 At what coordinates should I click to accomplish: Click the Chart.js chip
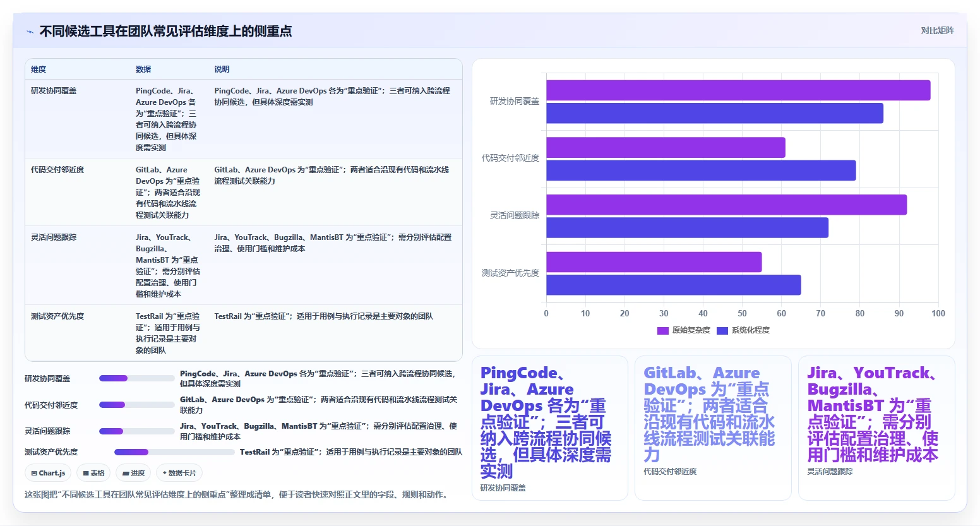coord(49,473)
